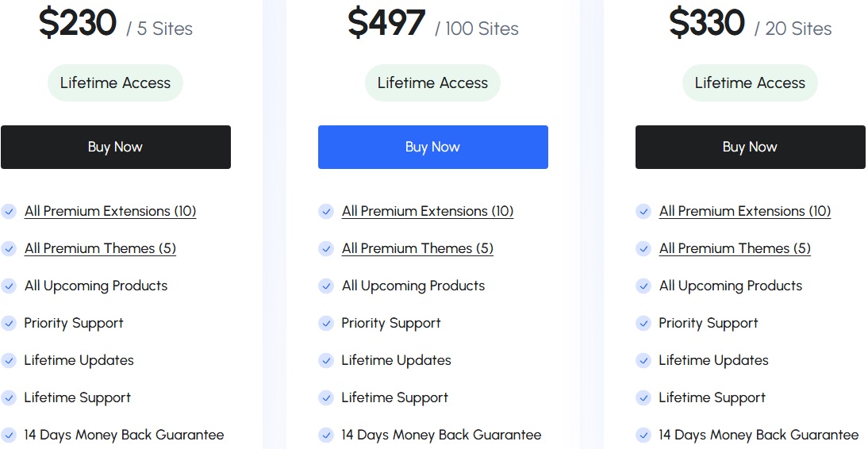Click checkmark icon beside Lifetime Support, $230 plan
The image size is (868, 449).
click(x=9, y=397)
